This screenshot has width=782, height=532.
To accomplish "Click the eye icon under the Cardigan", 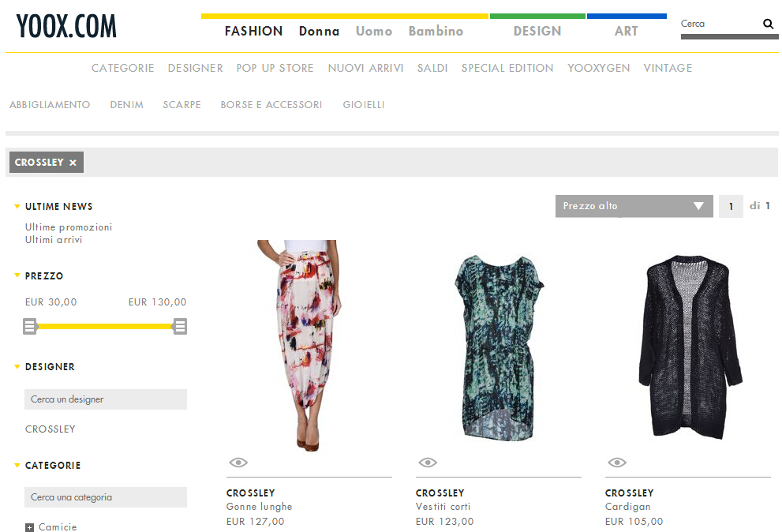I will click(x=617, y=463).
